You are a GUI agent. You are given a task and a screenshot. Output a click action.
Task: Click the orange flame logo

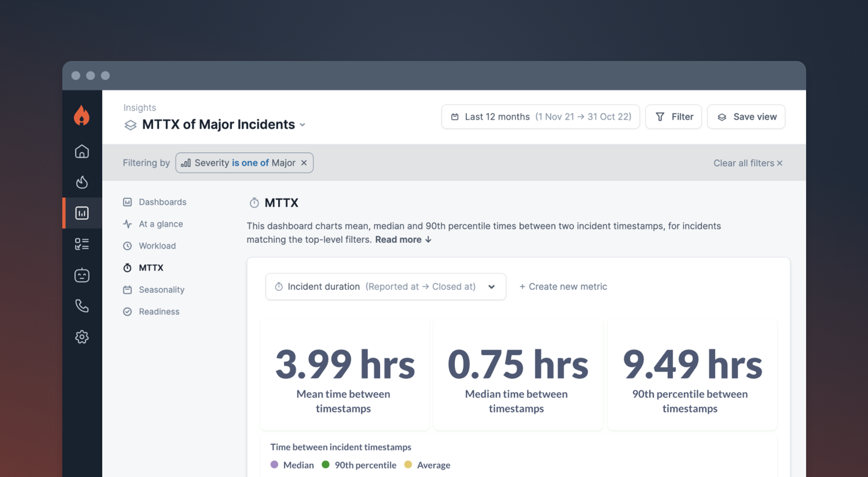point(82,116)
